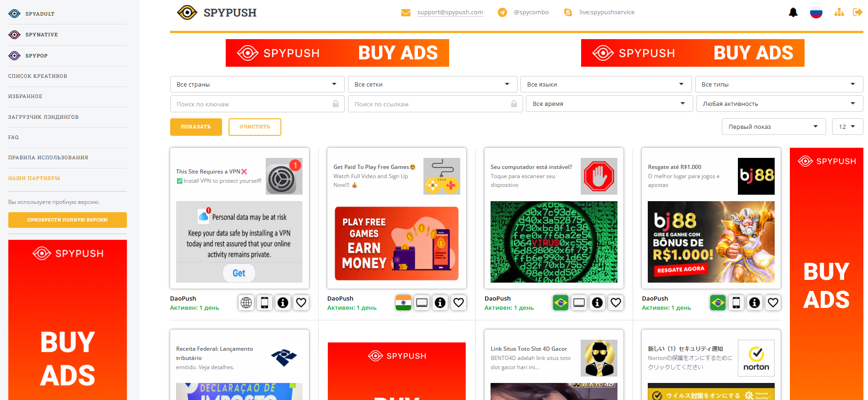The image size is (868, 400).
Task: Click the logout arrow icon in header
Action: coord(857,12)
